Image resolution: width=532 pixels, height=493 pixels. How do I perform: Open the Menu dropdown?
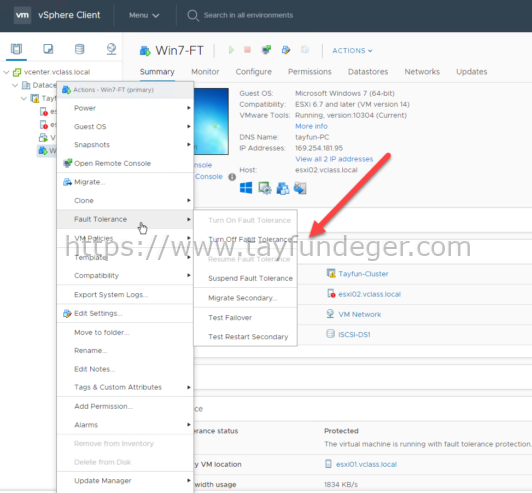tap(144, 15)
